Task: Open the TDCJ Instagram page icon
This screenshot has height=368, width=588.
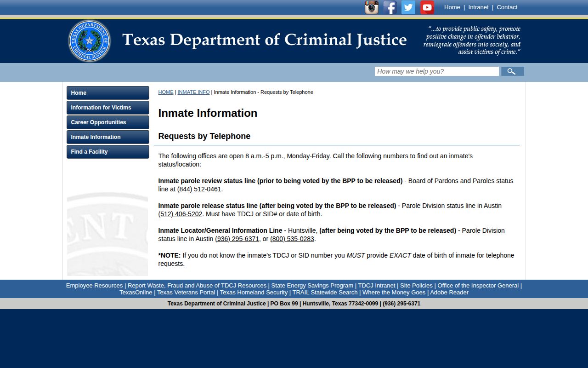Action: pos(372,7)
